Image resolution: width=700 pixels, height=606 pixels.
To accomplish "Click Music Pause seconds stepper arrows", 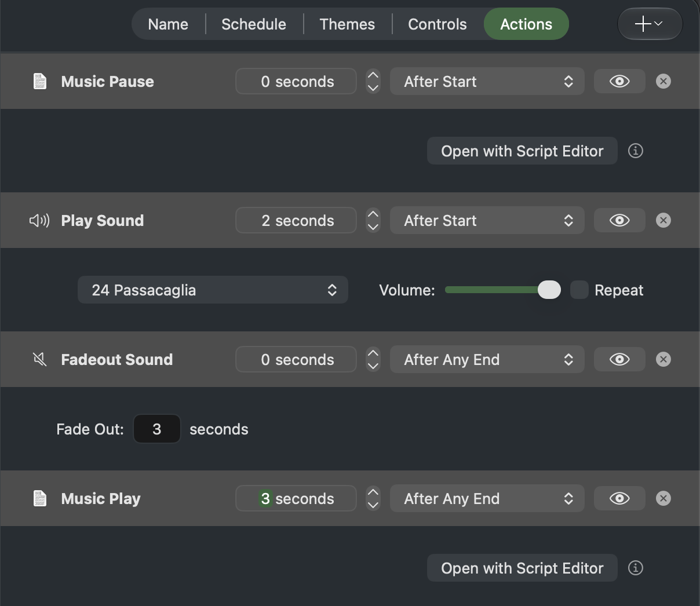I will tap(373, 81).
